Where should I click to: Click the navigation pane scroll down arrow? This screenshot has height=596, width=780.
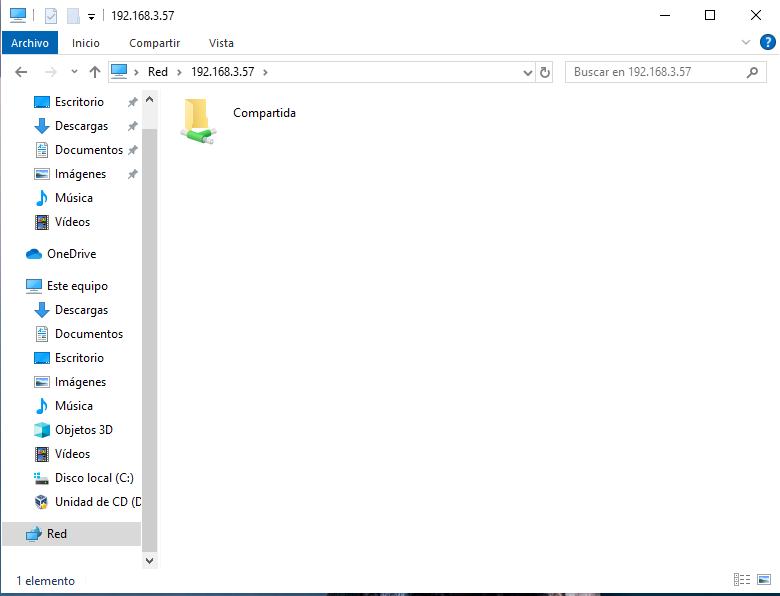pos(149,560)
